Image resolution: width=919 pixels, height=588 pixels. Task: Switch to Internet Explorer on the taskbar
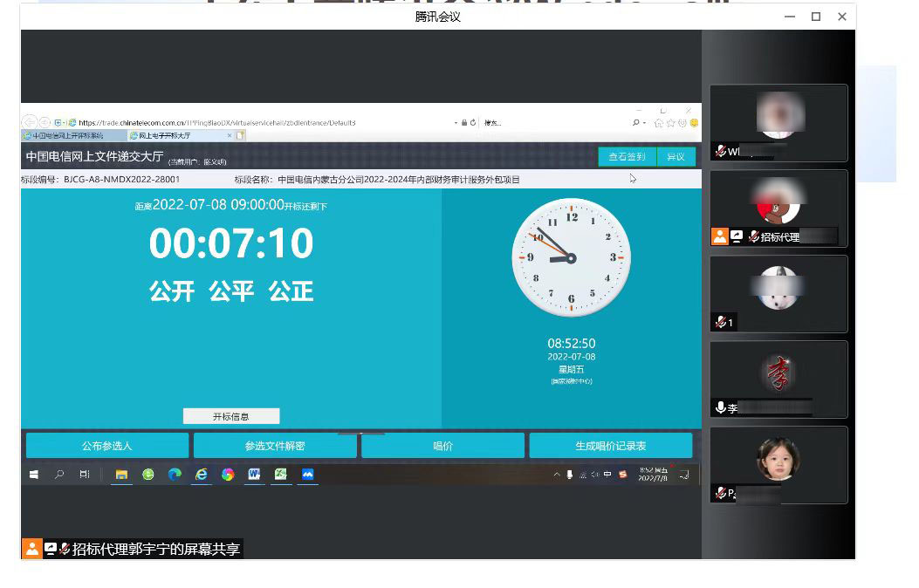tap(201, 475)
